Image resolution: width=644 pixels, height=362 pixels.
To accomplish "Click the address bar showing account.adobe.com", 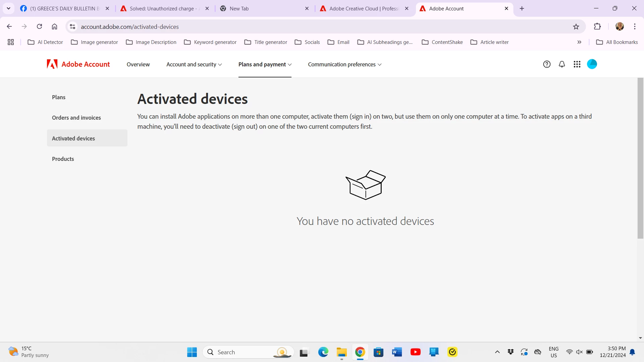I will pos(322,27).
